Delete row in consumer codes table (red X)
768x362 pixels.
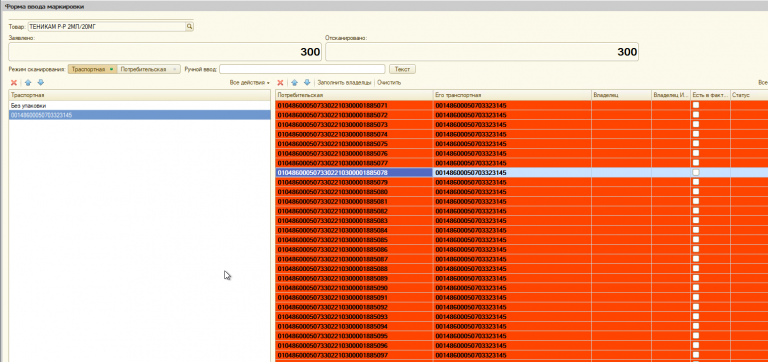tap(280, 83)
